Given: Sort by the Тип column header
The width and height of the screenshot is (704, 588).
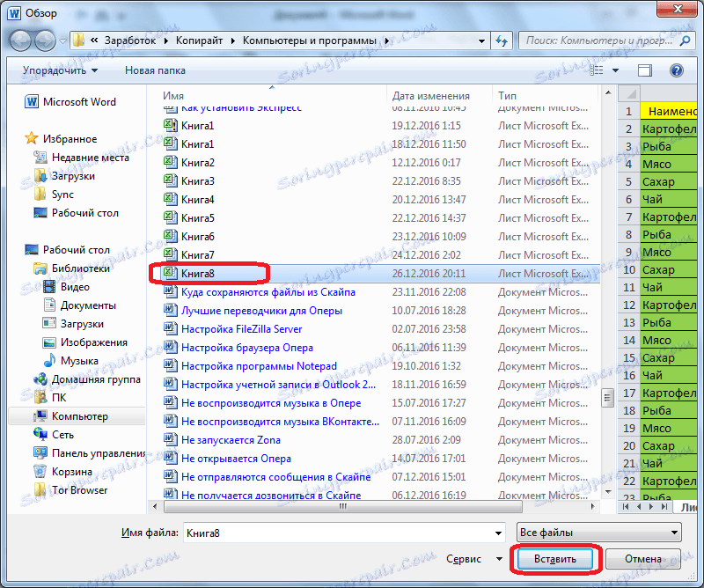Looking at the screenshot, I should [x=508, y=96].
